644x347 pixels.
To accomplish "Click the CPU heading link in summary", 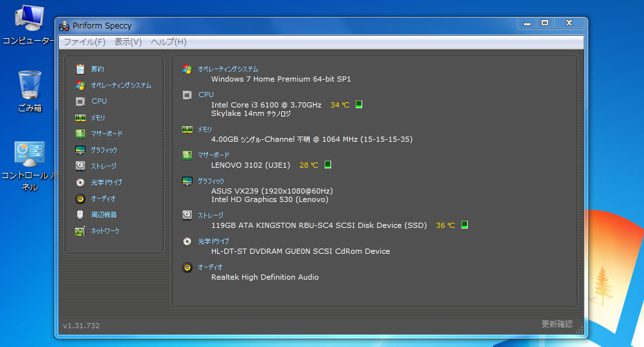I will pos(206,95).
